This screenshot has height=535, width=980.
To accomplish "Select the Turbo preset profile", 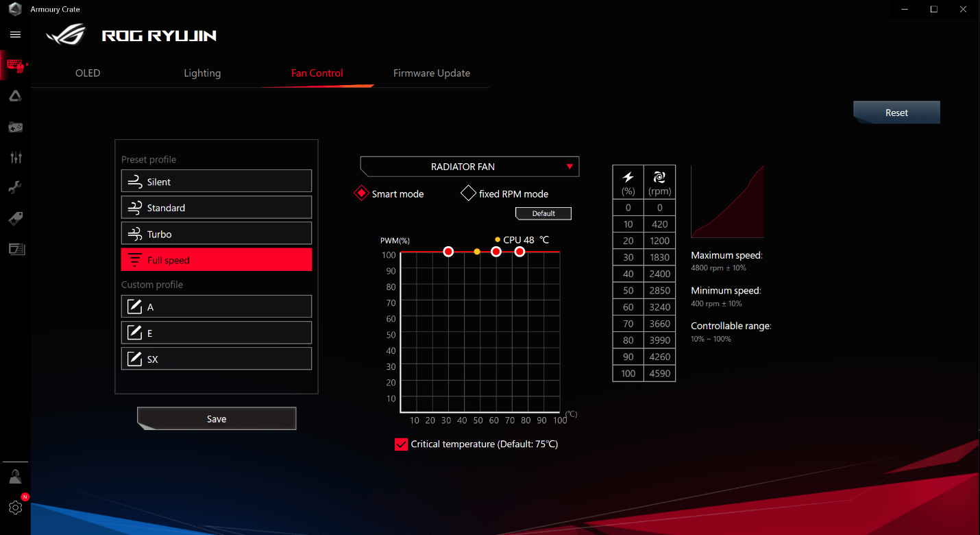I will [x=217, y=233].
